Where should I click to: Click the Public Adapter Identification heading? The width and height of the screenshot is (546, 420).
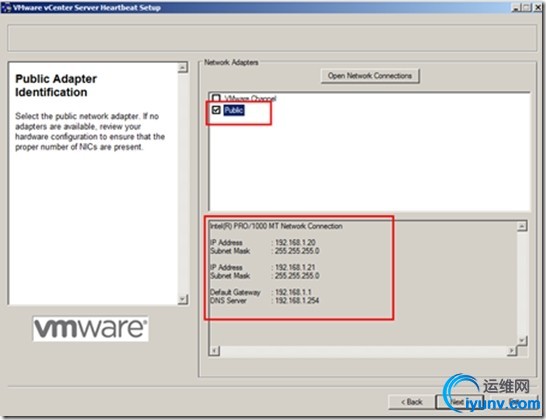point(56,85)
